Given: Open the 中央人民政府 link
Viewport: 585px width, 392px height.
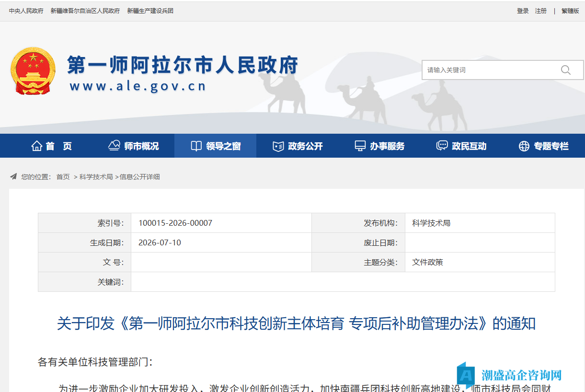Looking at the screenshot, I should click(26, 11).
